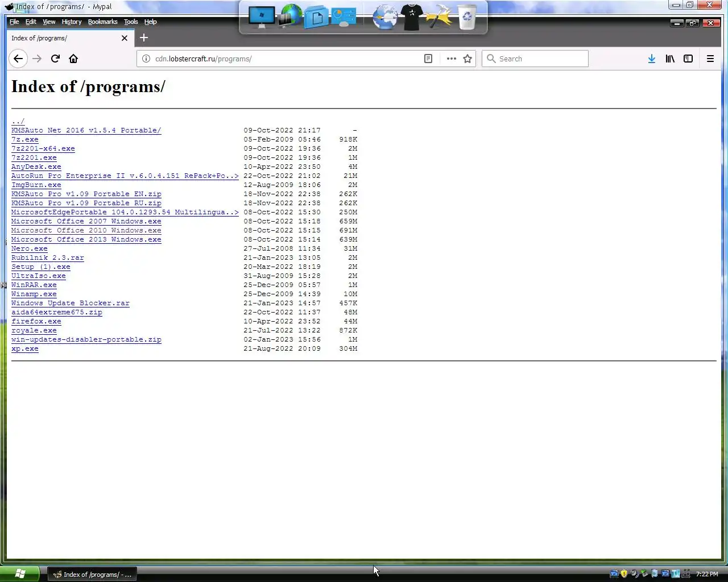Open the blue documents folder in dock
The image size is (728, 582).
pos(317,17)
